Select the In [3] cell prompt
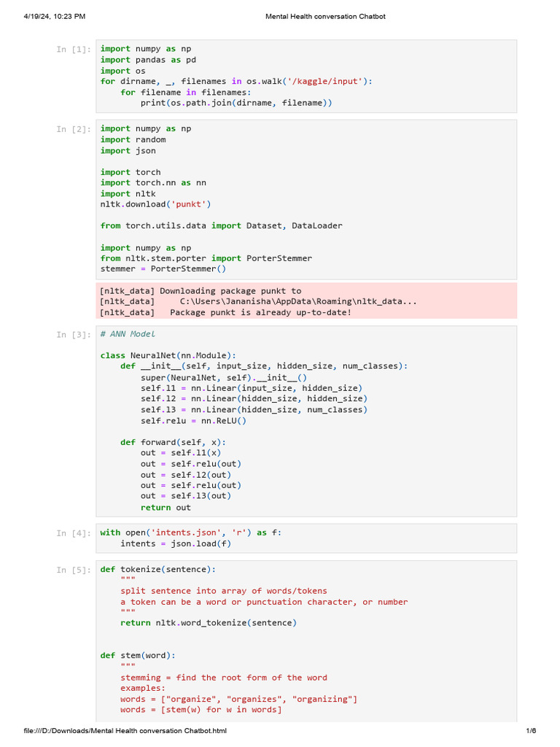560x747 pixels. pyautogui.click(x=74, y=335)
